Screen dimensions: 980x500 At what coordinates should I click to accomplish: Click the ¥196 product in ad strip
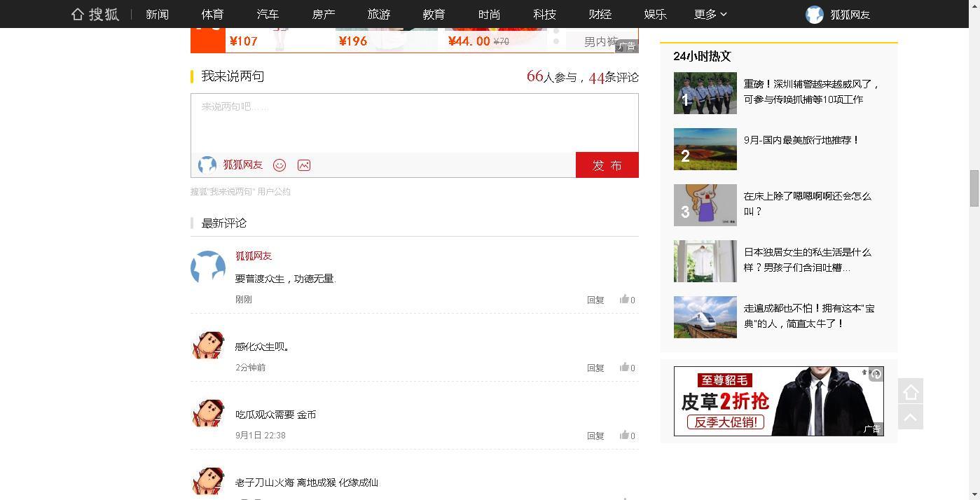point(387,41)
